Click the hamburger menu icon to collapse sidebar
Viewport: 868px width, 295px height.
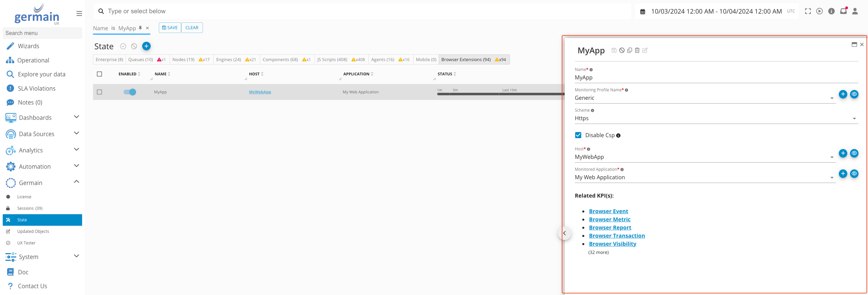tap(79, 14)
